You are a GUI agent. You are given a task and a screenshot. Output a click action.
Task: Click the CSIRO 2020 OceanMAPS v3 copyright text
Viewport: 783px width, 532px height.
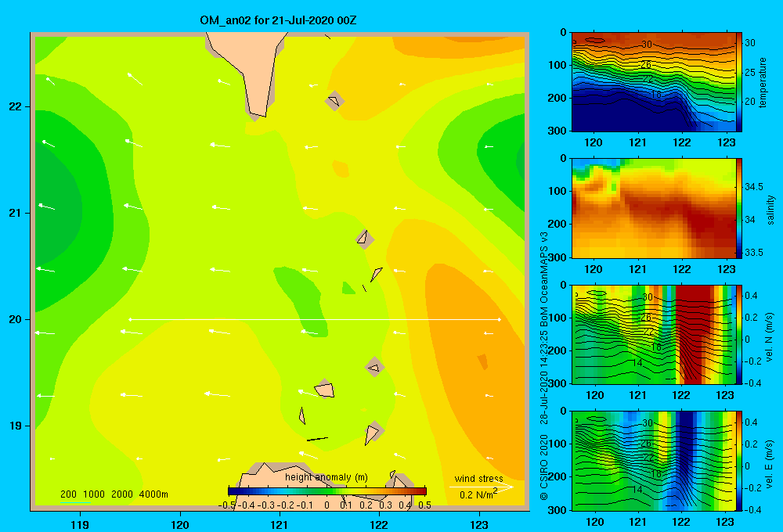[544, 366]
